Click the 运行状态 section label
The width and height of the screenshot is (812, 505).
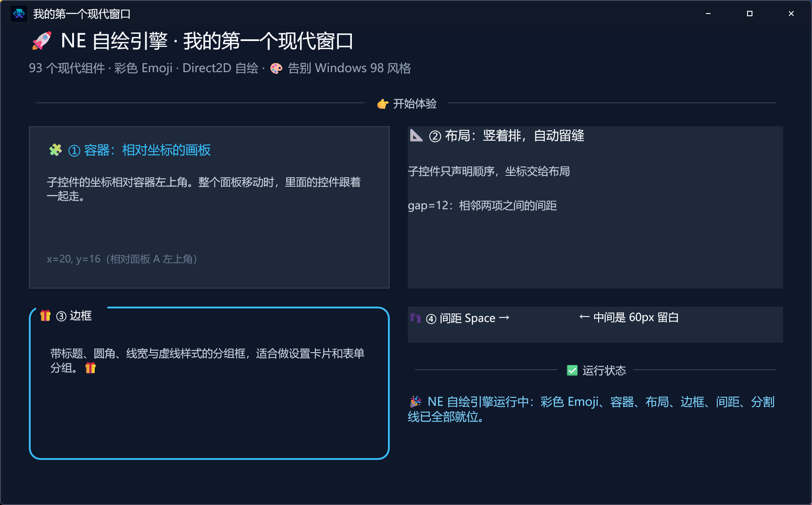tap(604, 371)
